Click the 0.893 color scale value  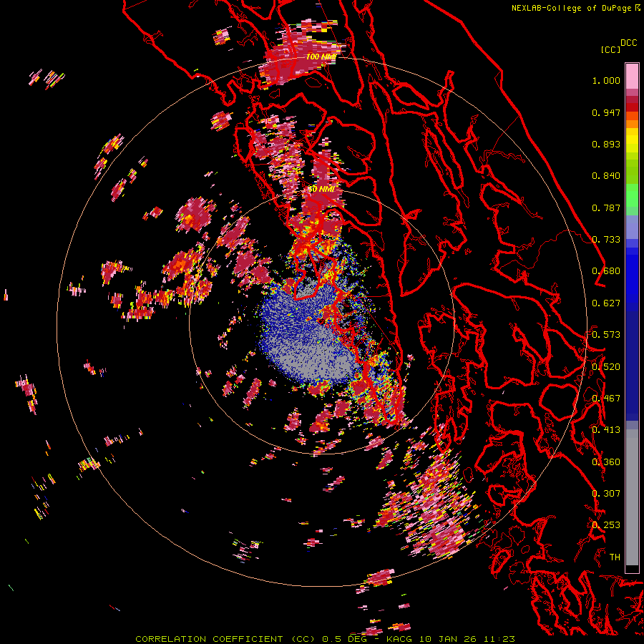tap(606, 144)
